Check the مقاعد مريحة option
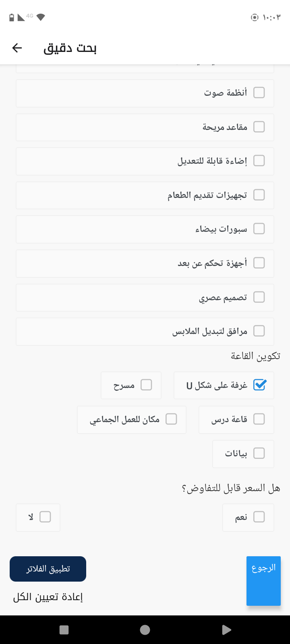 pyautogui.click(x=259, y=127)
